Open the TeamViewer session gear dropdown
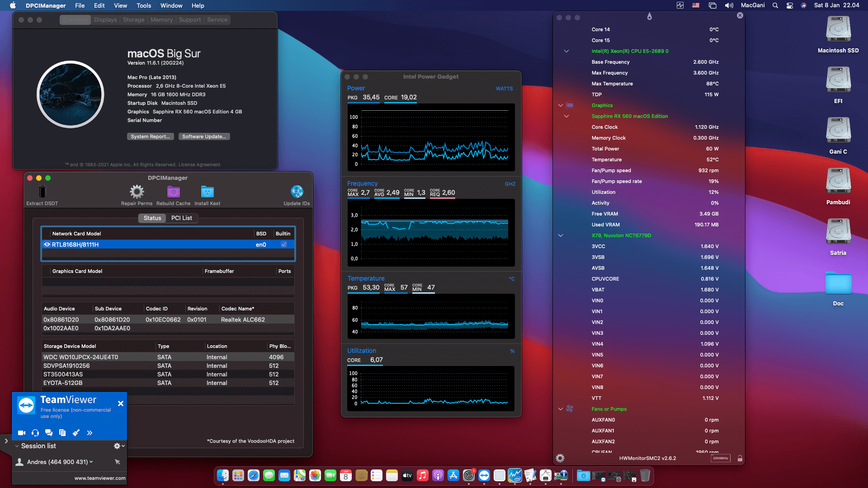Viewport: 868px width, 488px height. [x=119, y=446]
